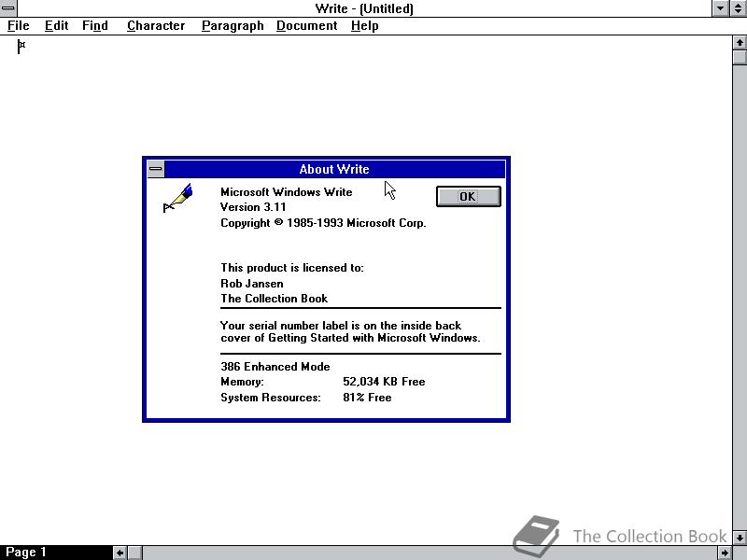Click the 'Memory:' label

point(242,382)
